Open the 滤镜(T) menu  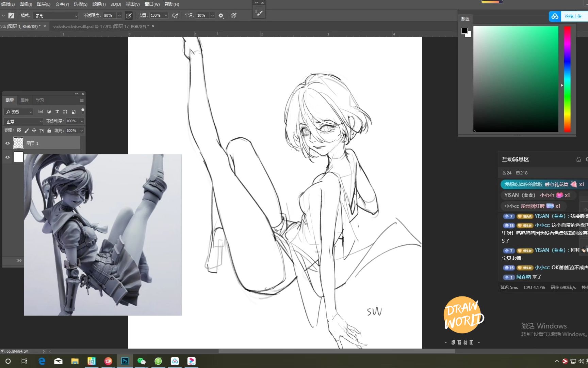click(99, 4)
